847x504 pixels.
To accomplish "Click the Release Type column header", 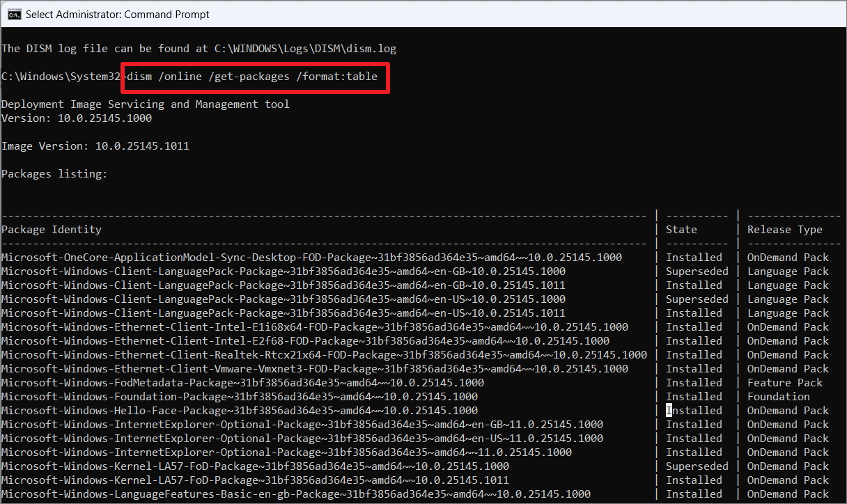I will click(x=785, y=229).
